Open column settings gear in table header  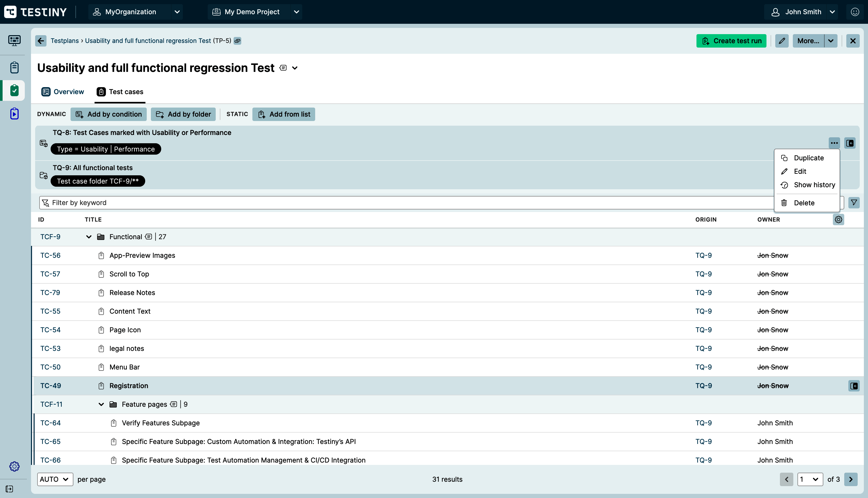(x=838, y=220)
